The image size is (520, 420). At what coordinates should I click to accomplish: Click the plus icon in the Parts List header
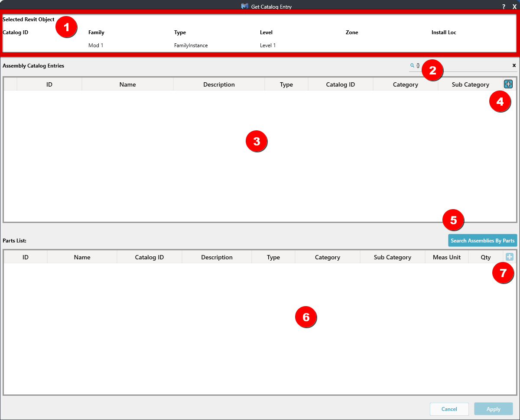[x=510, y=257]
